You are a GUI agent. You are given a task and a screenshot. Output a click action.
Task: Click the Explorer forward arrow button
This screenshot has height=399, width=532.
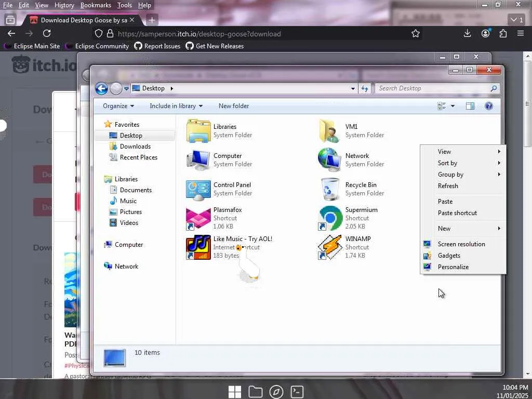point(116,88)
